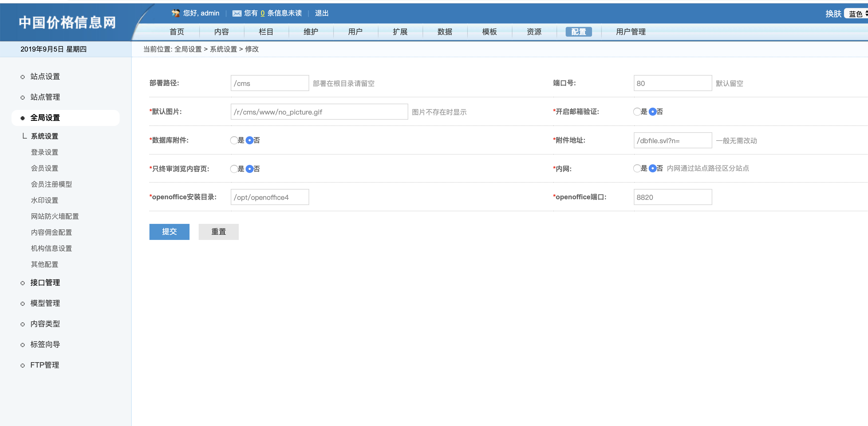Click the 退出 logout link
This screenshot has height=426, width=868.
point(321,13)
